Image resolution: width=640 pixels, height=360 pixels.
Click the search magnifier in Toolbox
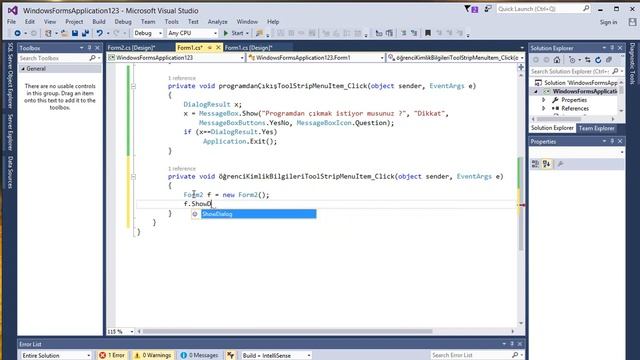[x=92, y=58]
